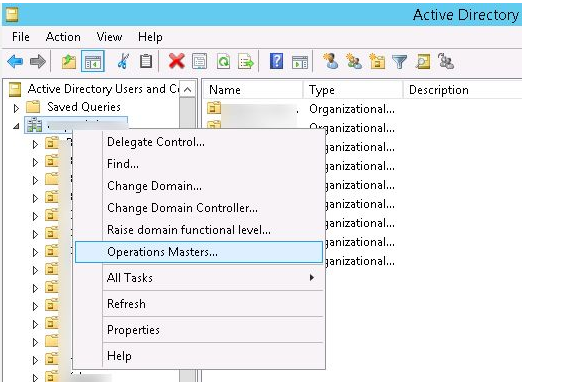Collapse the domain tree node
Screen dimensions: 566x390
[x=16, y=126]
